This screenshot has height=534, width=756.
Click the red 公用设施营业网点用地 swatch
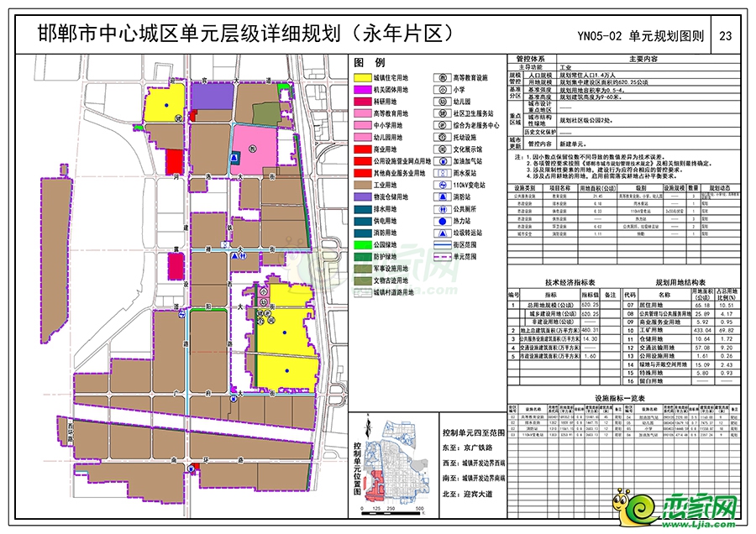pyautogui.click(x=362, y=161)
